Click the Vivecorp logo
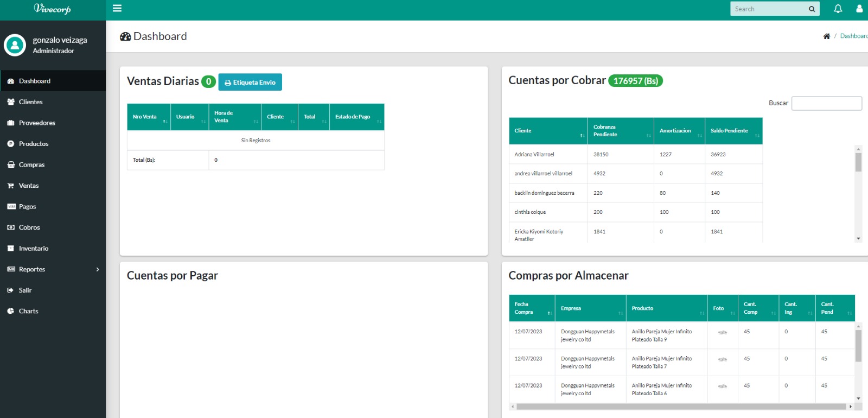 pos(52,9)
